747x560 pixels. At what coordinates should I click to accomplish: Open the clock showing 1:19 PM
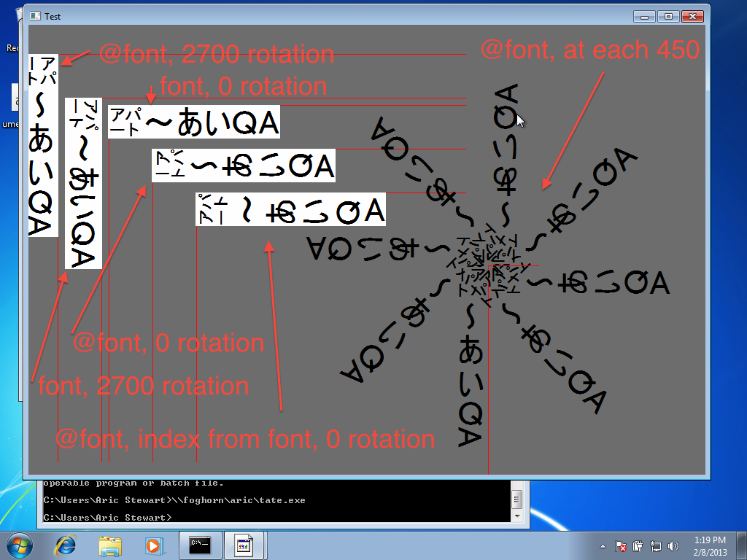(x=710, y=545)
